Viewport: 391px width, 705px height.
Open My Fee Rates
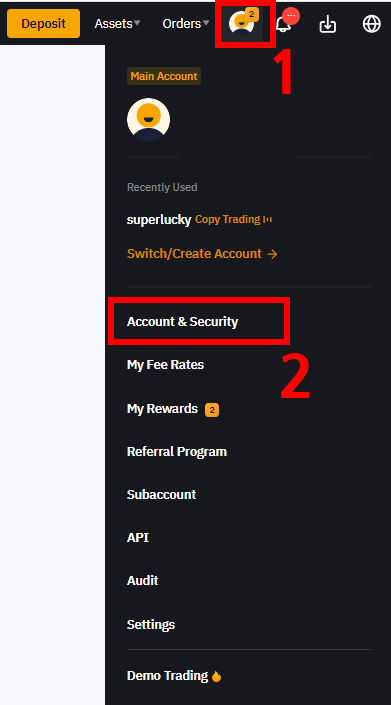point(165,364)
